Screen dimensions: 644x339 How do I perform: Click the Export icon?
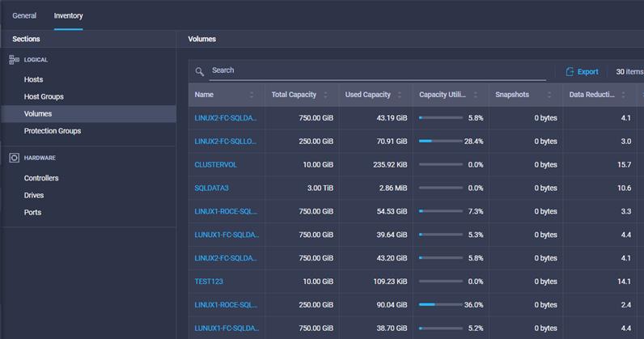(570, 72)
